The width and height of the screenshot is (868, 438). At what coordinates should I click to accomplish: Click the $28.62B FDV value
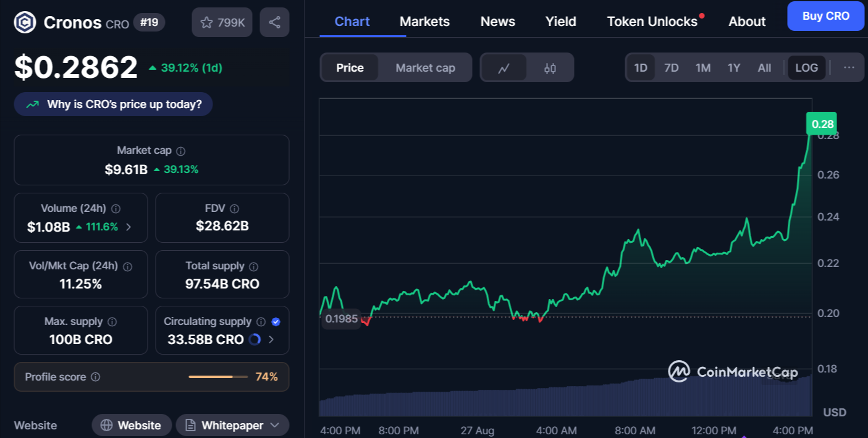[222, 226]
